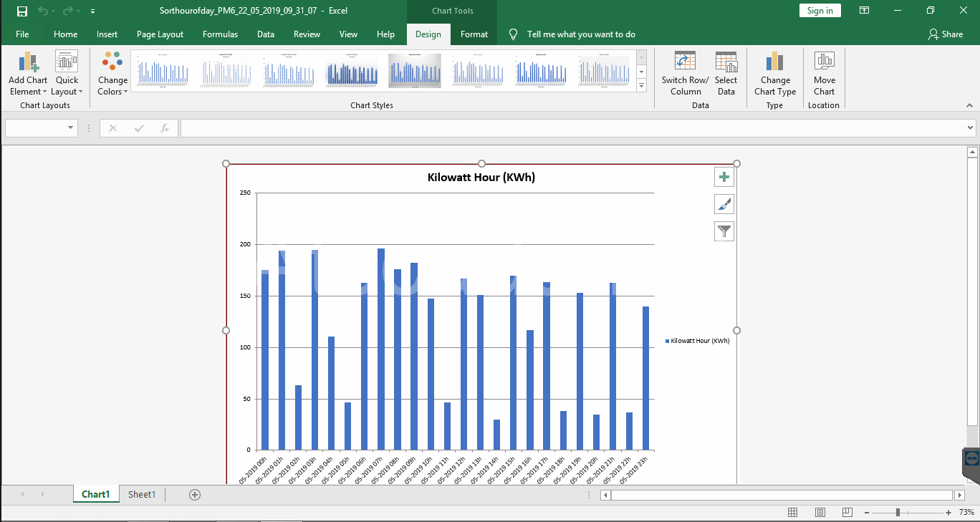The height and width of the screenshot is (522, 980).
Task: Click the Share button
Action: (x=946, y=34)
